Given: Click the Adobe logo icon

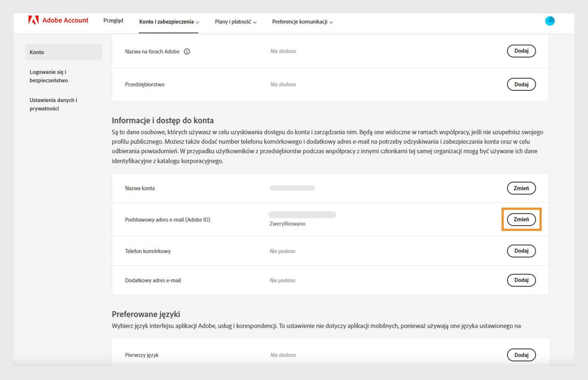Looking at the screenshot, I should point(33,20).
